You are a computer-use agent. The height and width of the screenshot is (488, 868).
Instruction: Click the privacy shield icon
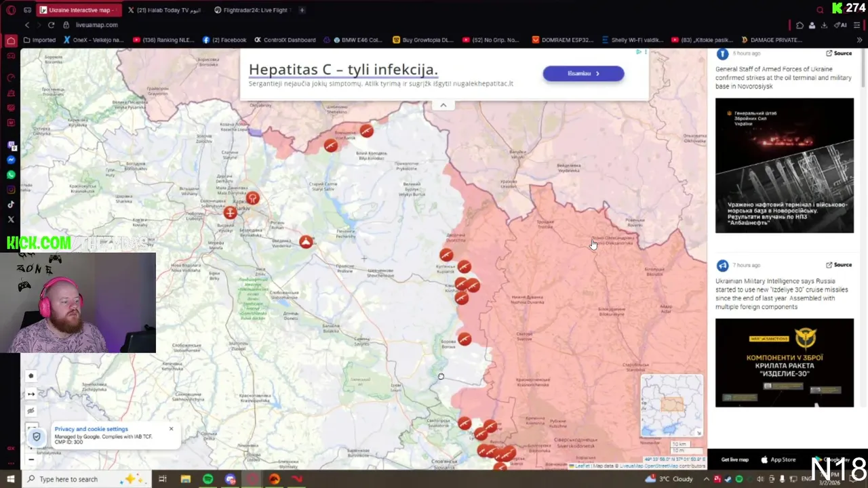pos(37,436)
